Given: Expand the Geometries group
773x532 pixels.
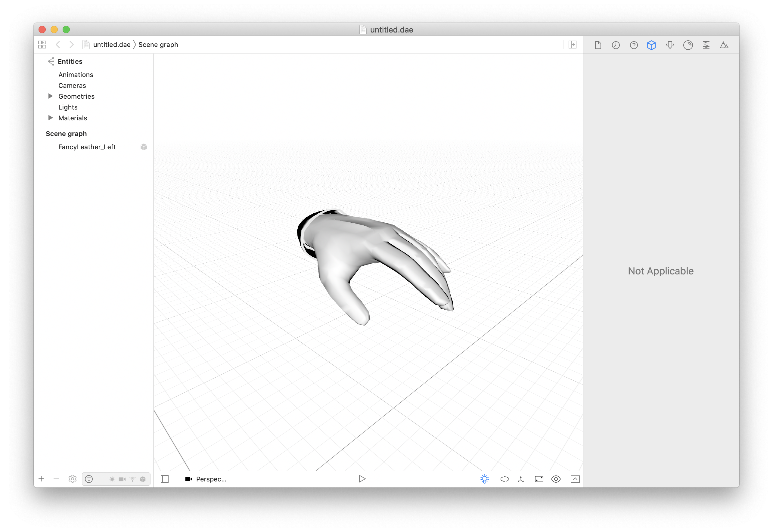Looking at the screenshot, I should (51, 96).
